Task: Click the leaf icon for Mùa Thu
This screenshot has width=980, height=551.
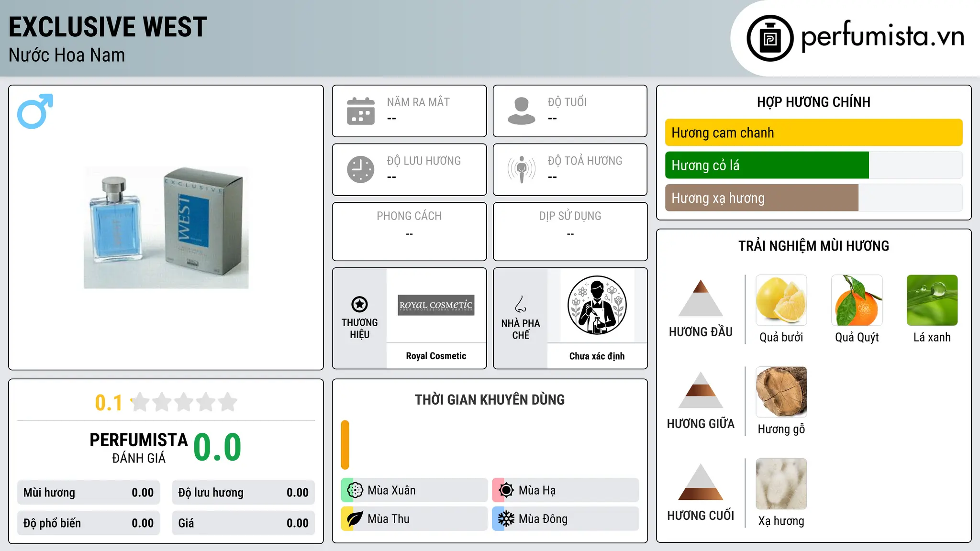Action: tap(355, 519)
